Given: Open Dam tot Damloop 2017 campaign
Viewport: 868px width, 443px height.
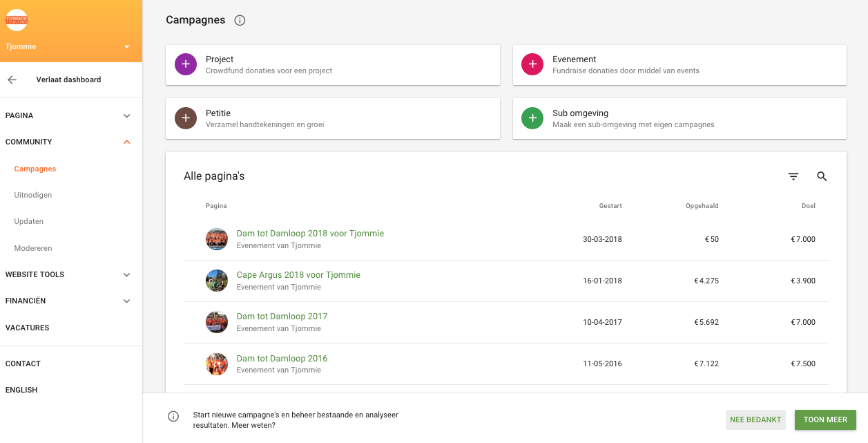Looking at the screenshot, I should point(282,317).
